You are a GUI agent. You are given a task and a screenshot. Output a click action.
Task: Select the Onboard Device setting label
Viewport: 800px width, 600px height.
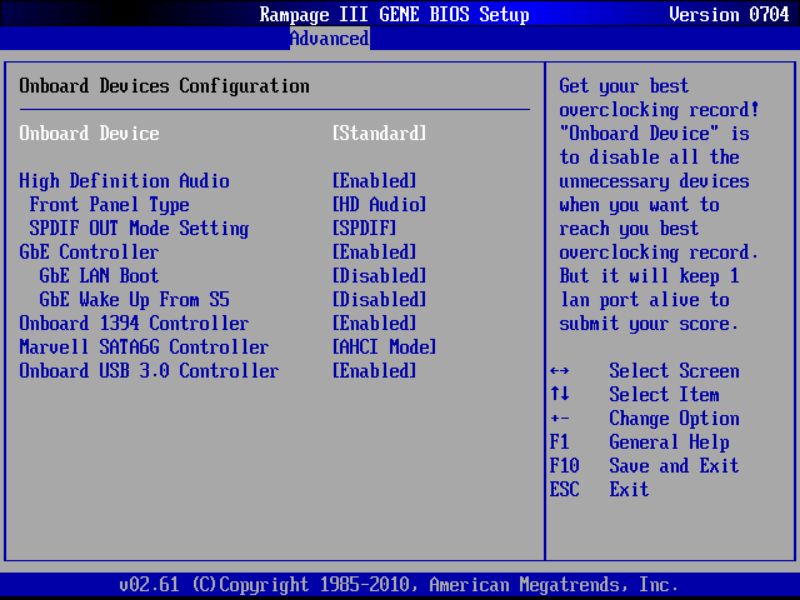89,133
